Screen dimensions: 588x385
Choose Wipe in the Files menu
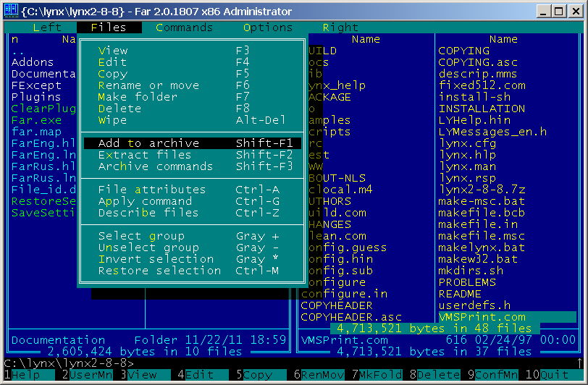pyautogui.click(x=193, y=120)
